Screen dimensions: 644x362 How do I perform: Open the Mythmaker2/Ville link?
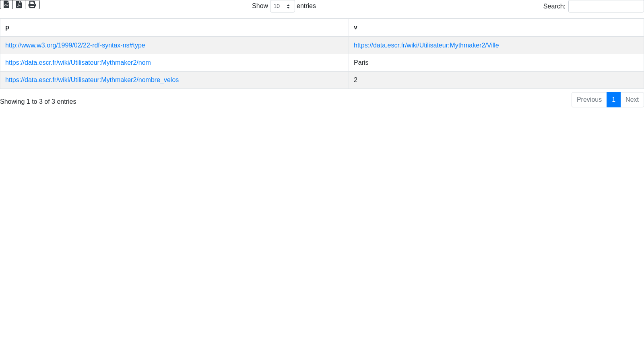coord(426,45)
